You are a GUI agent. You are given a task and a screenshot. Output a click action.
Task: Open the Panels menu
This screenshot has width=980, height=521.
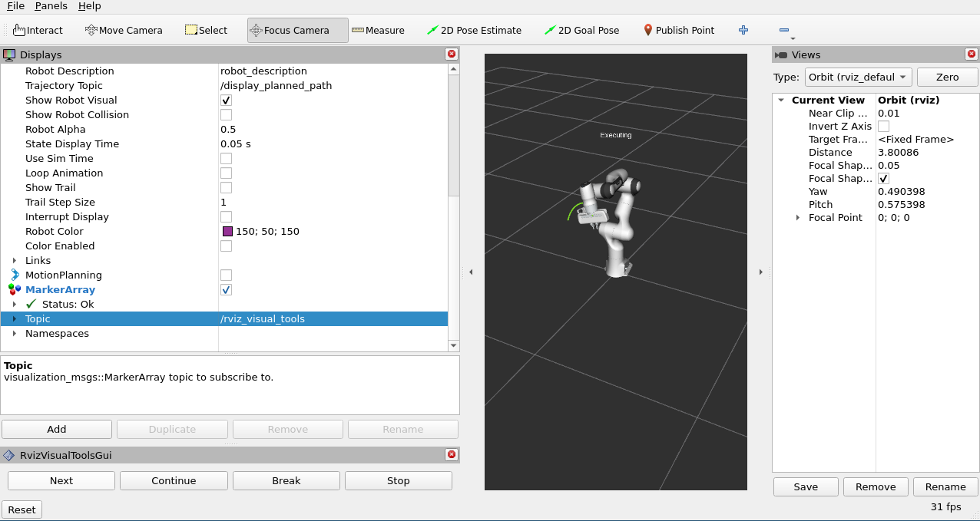pos(51,6)
